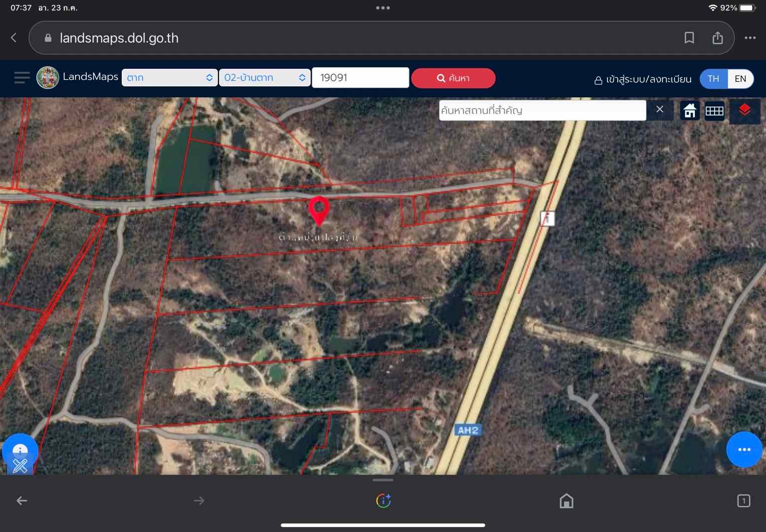The height and width of the screenshot is (532, 766).
Task: Click the home map icon
Action: coord(690,111)
